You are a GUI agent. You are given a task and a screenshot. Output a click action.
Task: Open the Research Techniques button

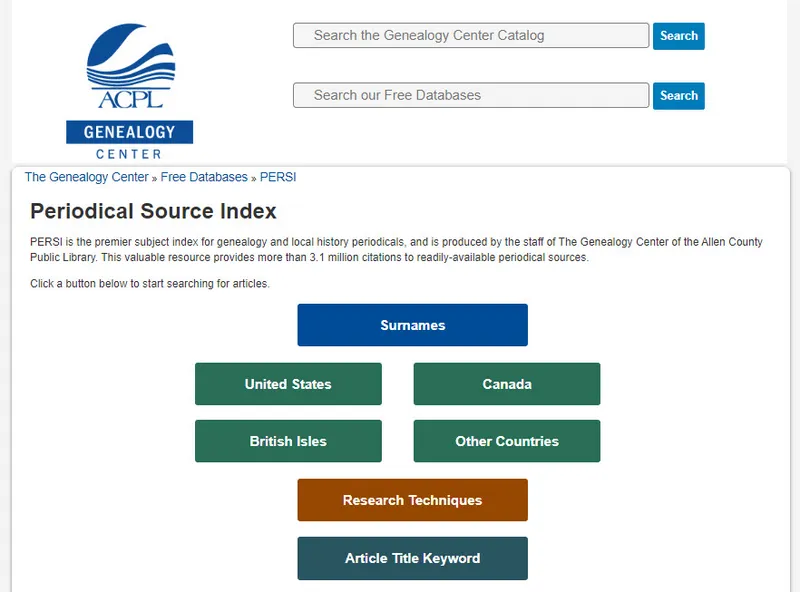tap(413, 500)
